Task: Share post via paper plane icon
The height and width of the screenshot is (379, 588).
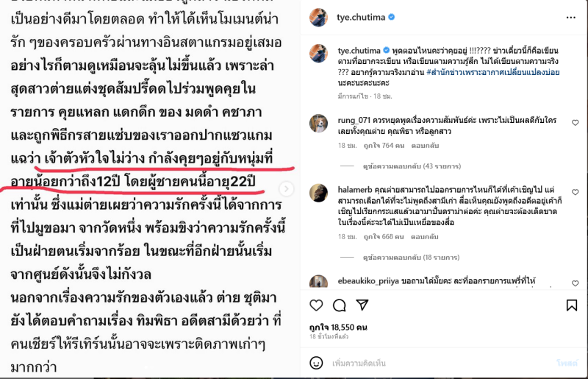Action: tap(362, 305)
